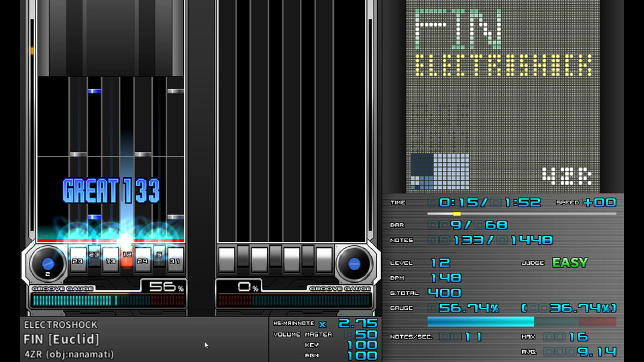The height and width of the screenshot is (362, 644).
Task: Tap the lit red key labeled 12
Action: pos(127,257)
